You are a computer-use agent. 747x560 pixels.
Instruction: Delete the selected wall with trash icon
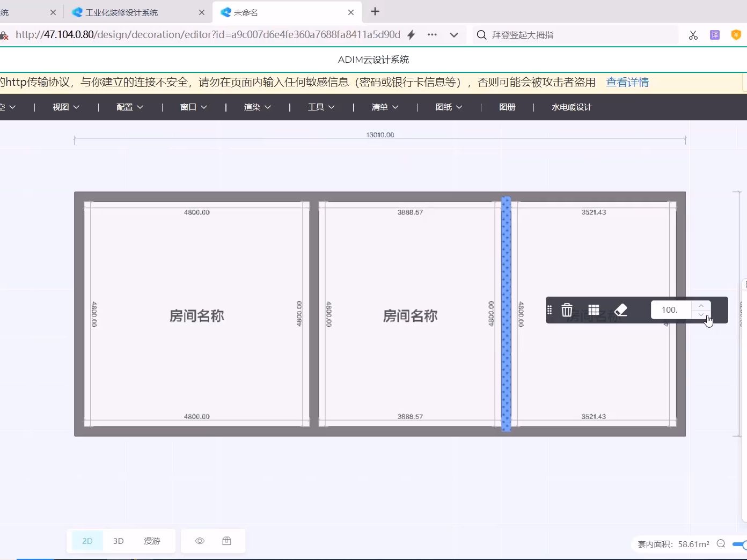tap(567, 310)
